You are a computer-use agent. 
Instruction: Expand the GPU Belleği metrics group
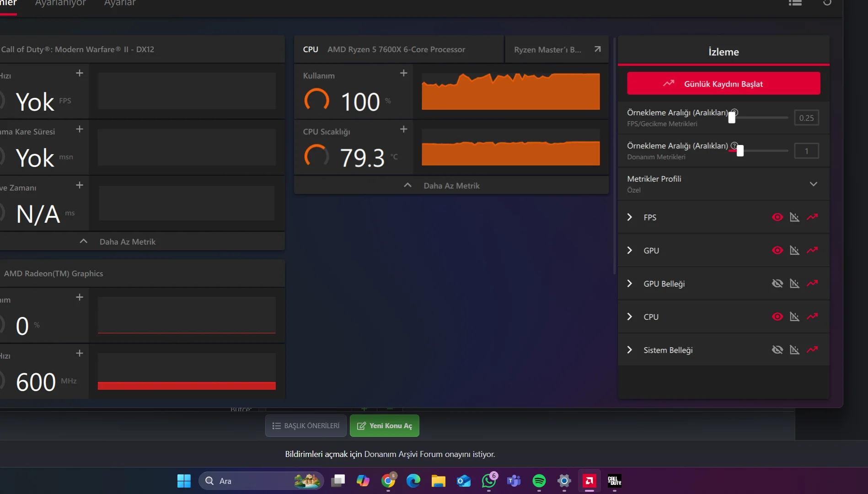[630, 284]
